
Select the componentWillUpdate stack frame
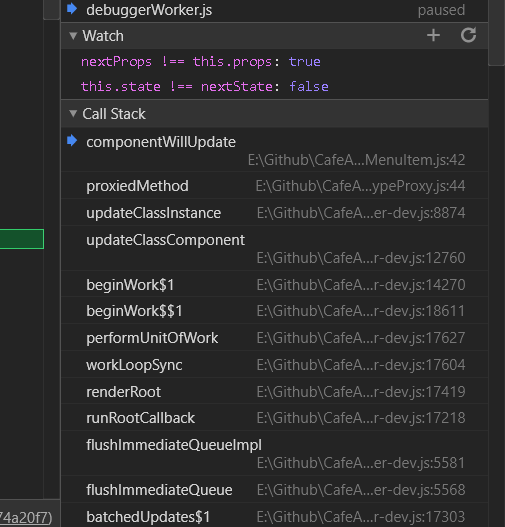(x=275, y=150)
